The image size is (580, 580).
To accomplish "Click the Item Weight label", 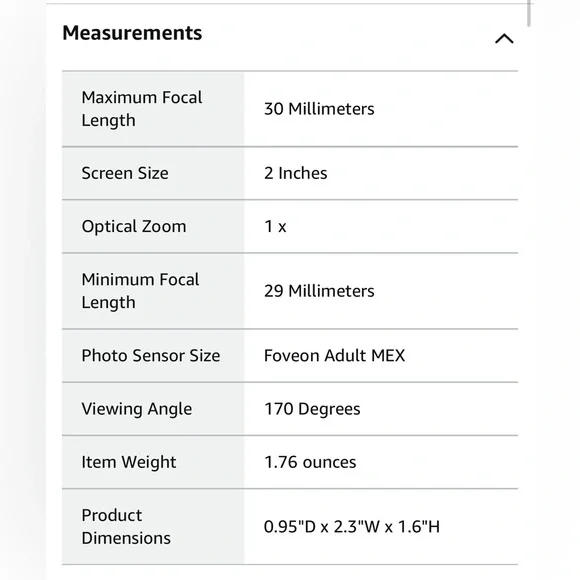I will click(x=129, y=462).
